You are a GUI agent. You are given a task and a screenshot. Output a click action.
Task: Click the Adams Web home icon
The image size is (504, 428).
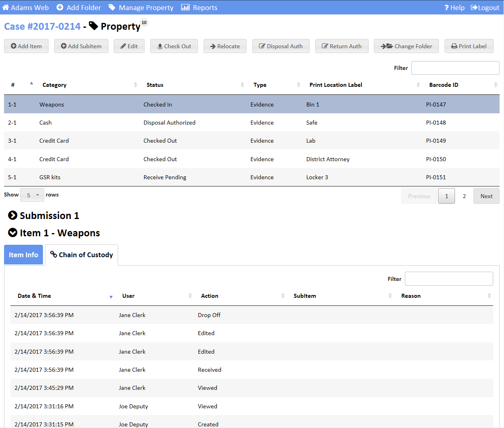pos(6,8)
